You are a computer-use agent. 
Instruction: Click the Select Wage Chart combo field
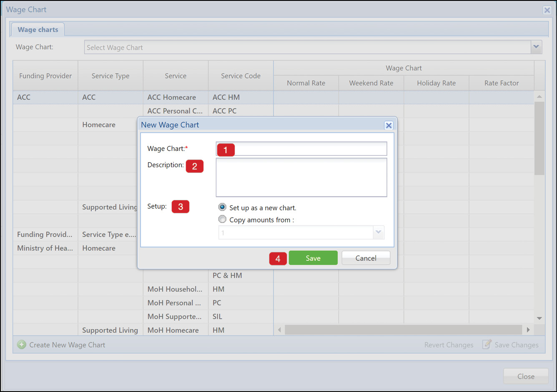(x=308, y=47)
